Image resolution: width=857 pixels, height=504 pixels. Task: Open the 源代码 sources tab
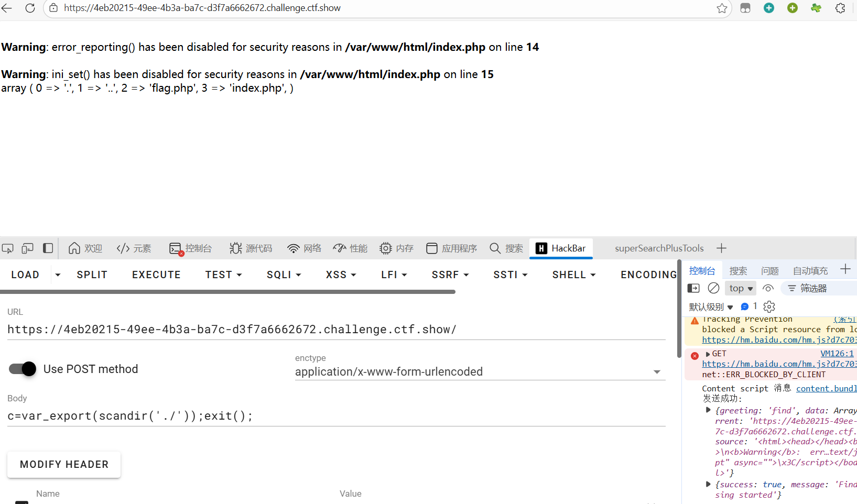(251, 248)
